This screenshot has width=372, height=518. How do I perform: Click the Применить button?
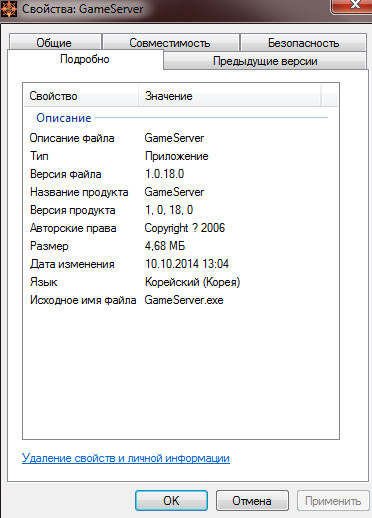pyautogui.click(x=333, y=500)
